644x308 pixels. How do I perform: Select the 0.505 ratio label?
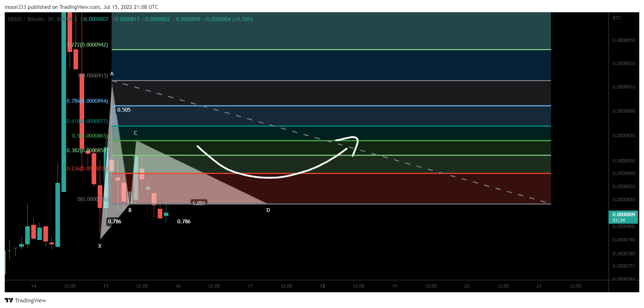coord(124,110)
